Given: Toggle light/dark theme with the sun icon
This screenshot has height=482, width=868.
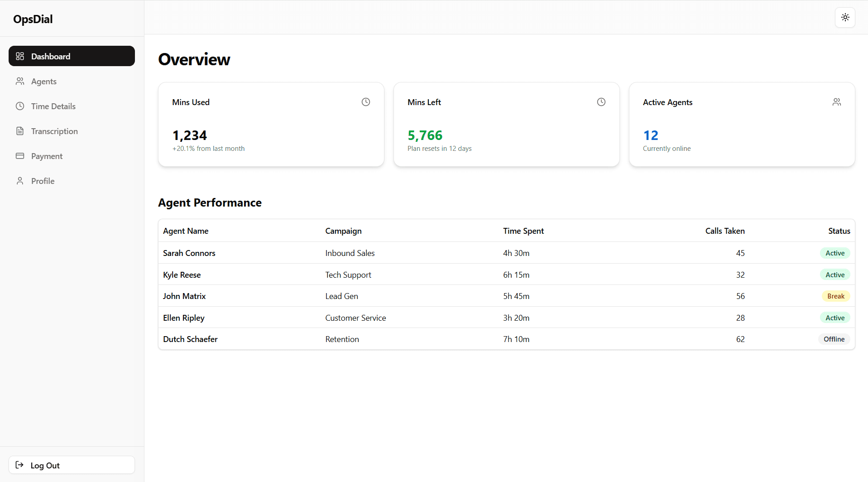Looking at the screenshot, I should click(844, 17).
